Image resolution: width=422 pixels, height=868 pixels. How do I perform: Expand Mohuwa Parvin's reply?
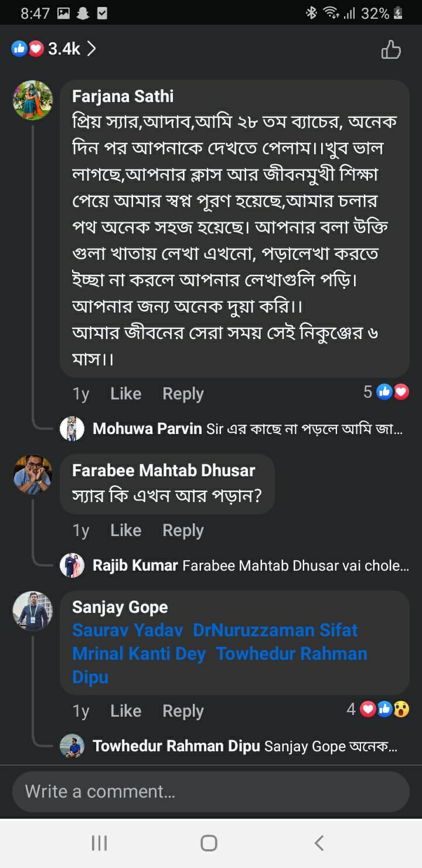tap(246, 429)
